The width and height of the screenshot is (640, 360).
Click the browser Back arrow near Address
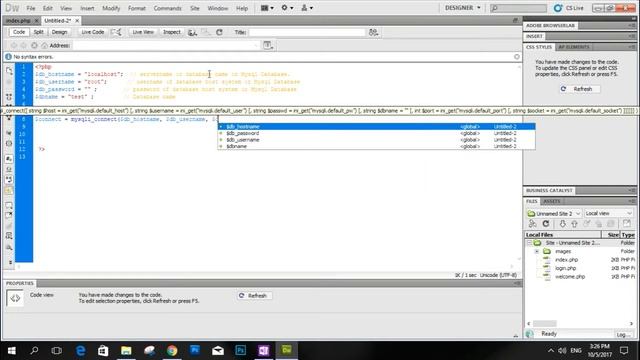point(14,45)
